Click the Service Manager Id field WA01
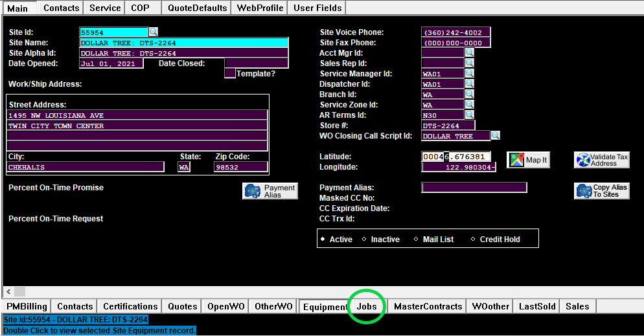644x336 pixels. pyautogui.click(x=443, y=74)
